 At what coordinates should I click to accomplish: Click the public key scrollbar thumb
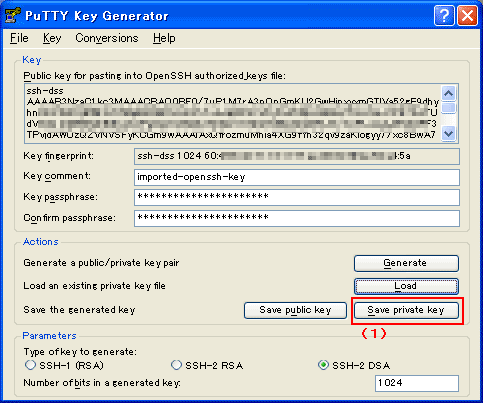coord(449,108)
